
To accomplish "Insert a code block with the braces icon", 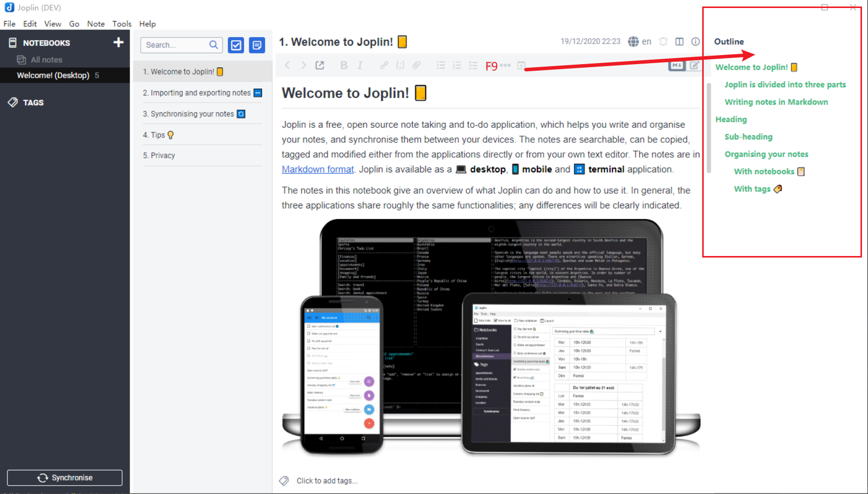I will point(400,65).
